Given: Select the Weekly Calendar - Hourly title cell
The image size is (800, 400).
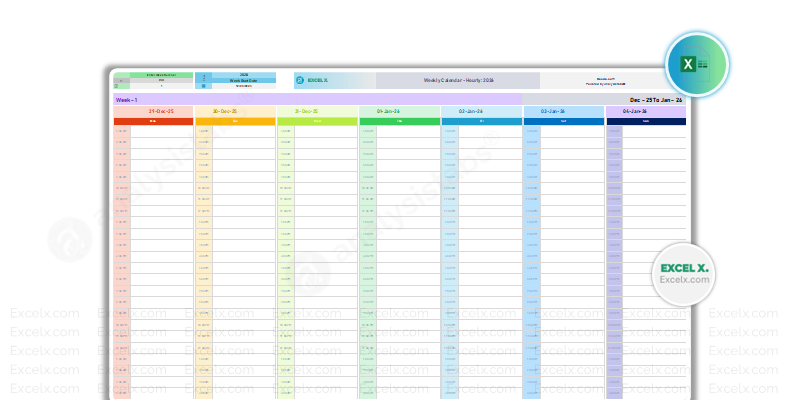Looking at the screenshot, I should coord(458,80).
